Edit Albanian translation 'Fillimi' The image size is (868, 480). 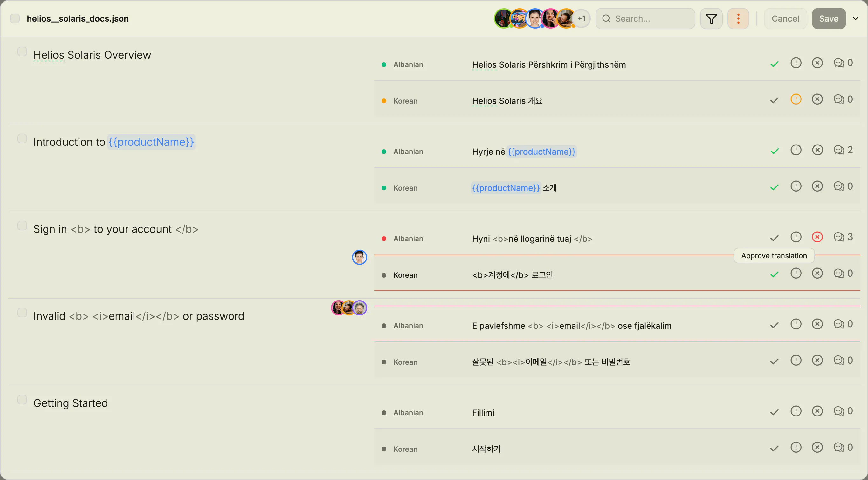483,413
